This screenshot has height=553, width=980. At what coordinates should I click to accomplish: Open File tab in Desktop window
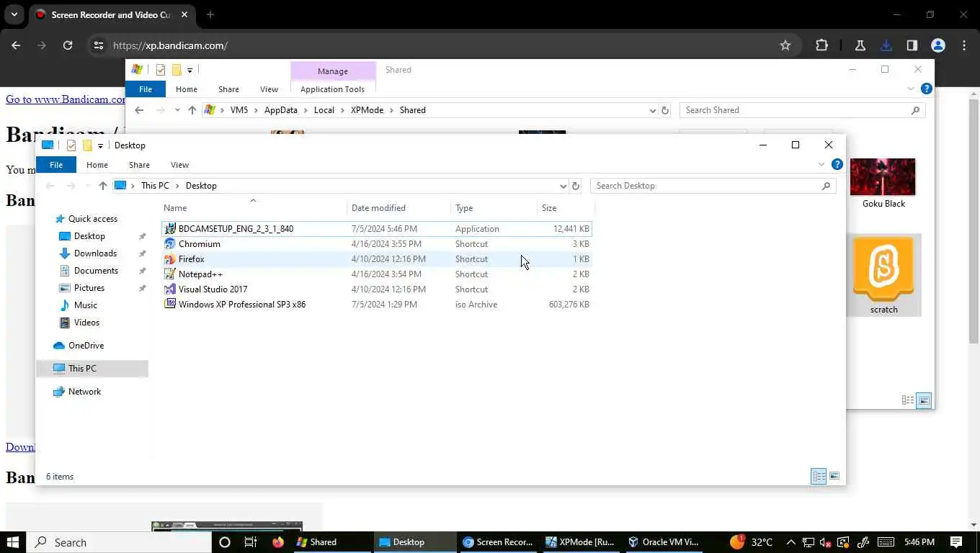tap(55, 165)
